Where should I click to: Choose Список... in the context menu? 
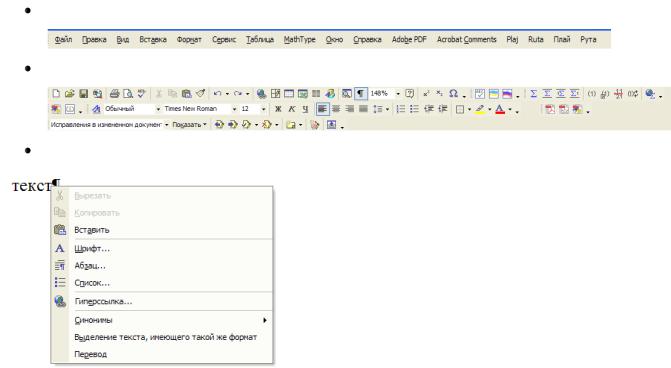click(162, 283)
